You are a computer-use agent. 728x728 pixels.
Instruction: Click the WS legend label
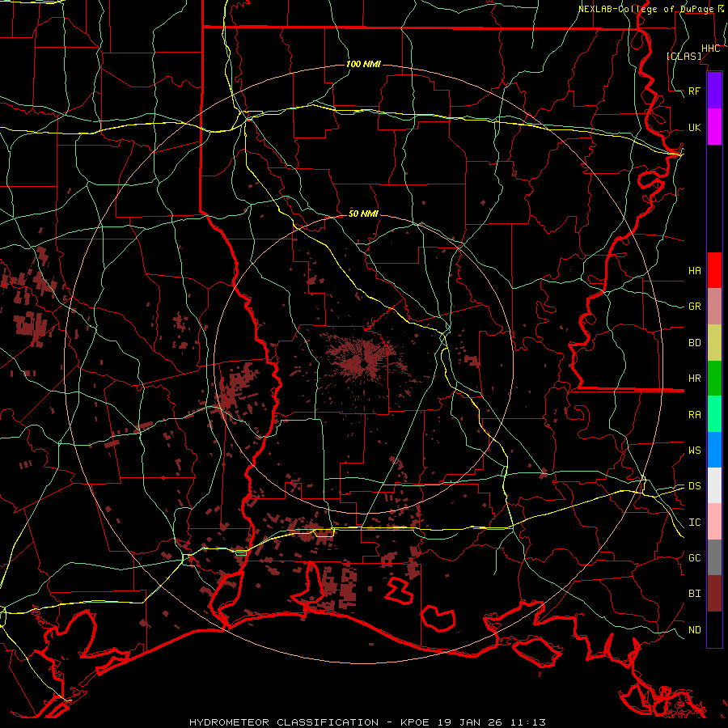point(694,451)
